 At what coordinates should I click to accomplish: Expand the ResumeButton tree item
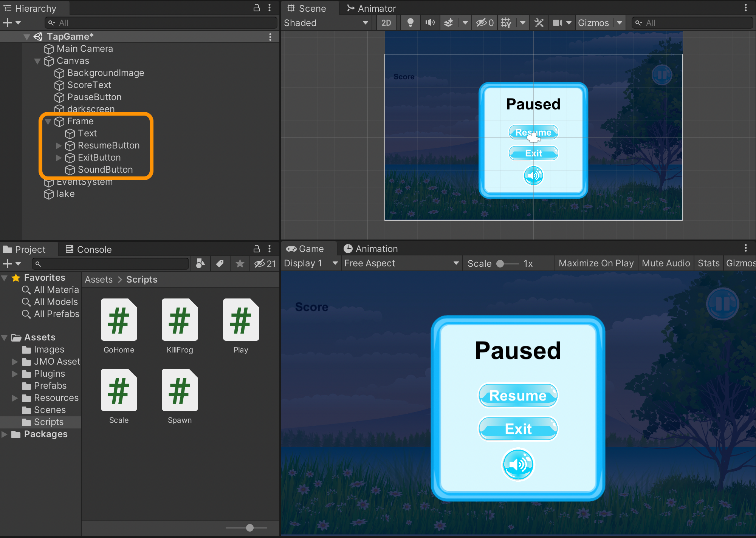(x=59, y=145)
